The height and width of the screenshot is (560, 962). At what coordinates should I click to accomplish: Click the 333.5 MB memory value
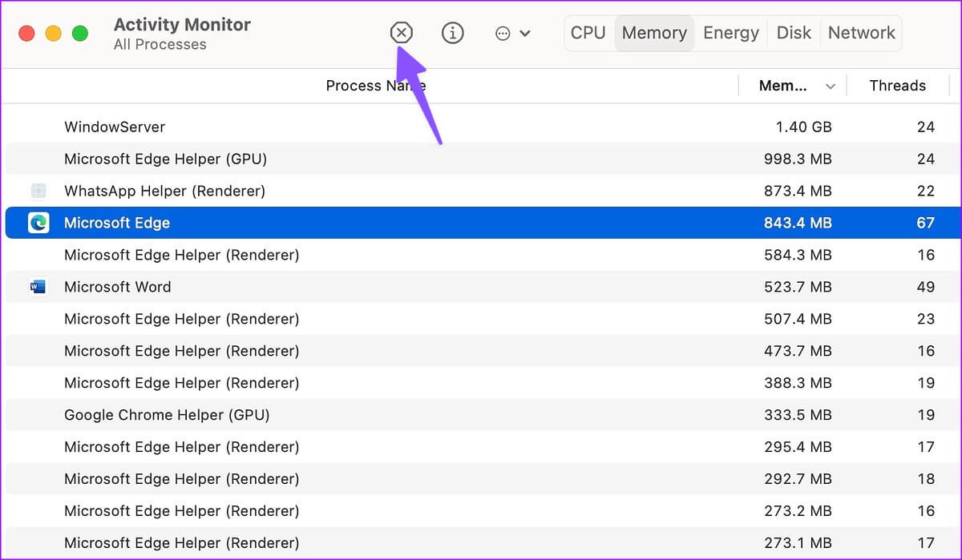tap(798, 415)
